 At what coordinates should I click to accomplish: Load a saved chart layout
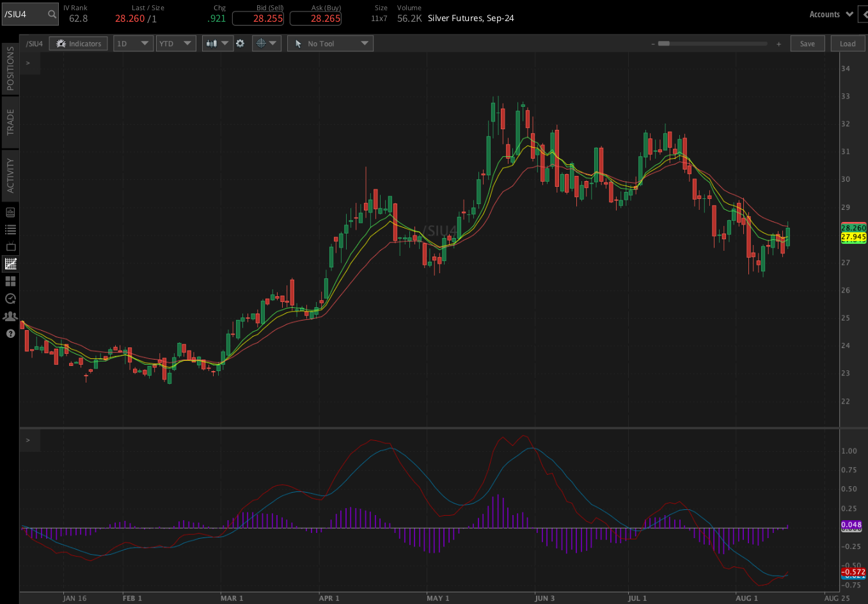click(848, 44)
